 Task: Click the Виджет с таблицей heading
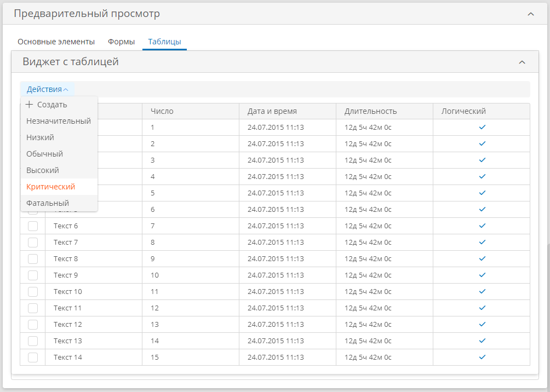(x=71, y=62)
